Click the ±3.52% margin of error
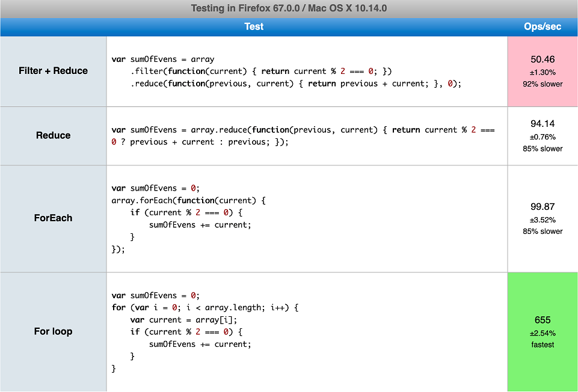This screenshot has width=578, height=392. coord(543,220)
